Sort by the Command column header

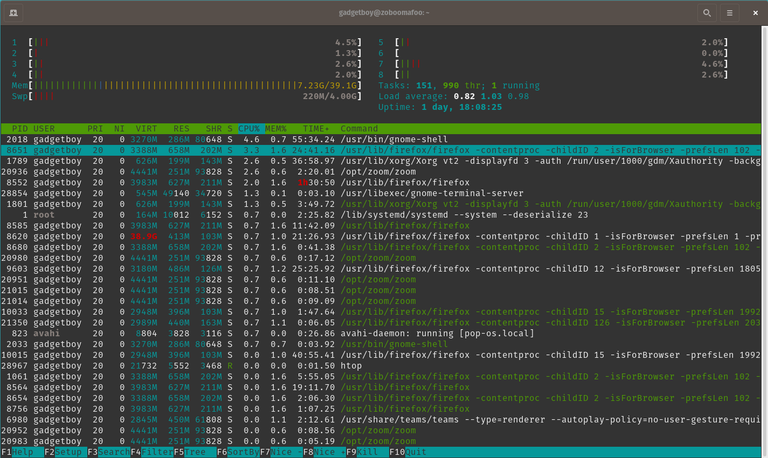point(359,129)
